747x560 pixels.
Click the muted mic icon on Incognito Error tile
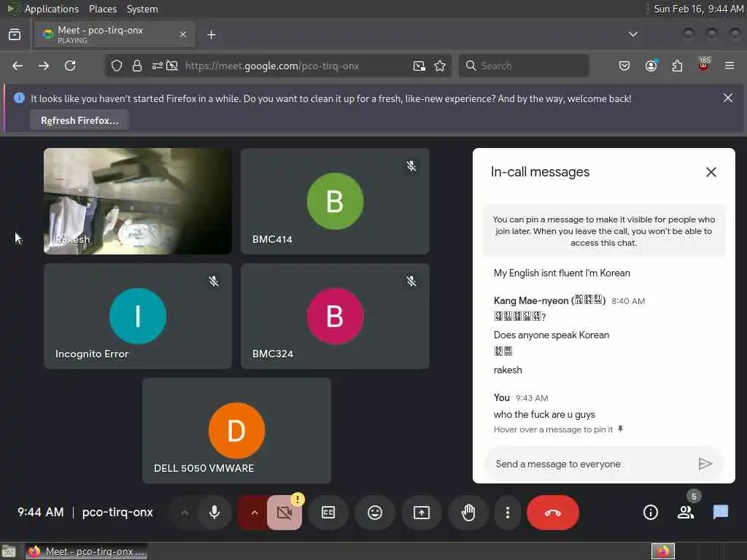click(x=214, y=281)
